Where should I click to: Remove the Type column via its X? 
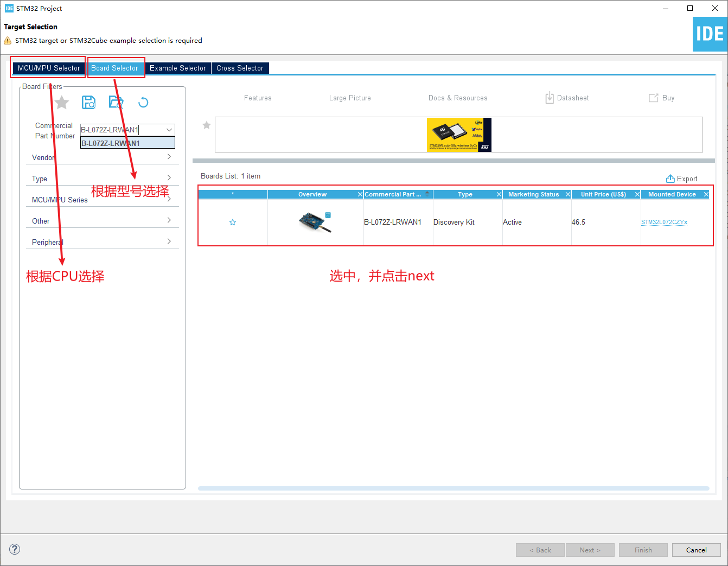click(499, 194)
